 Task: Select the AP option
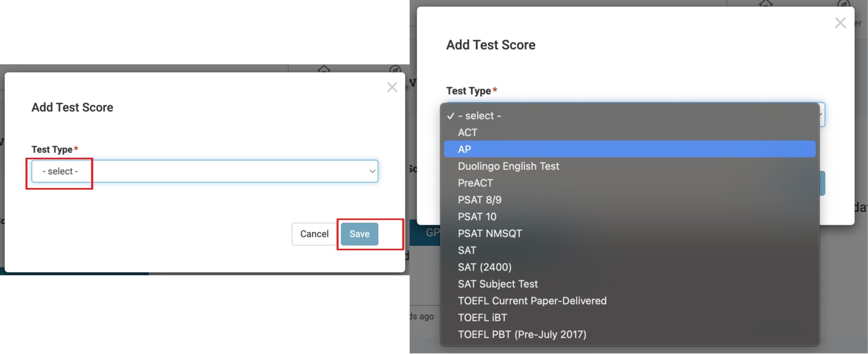coord(465,149)
